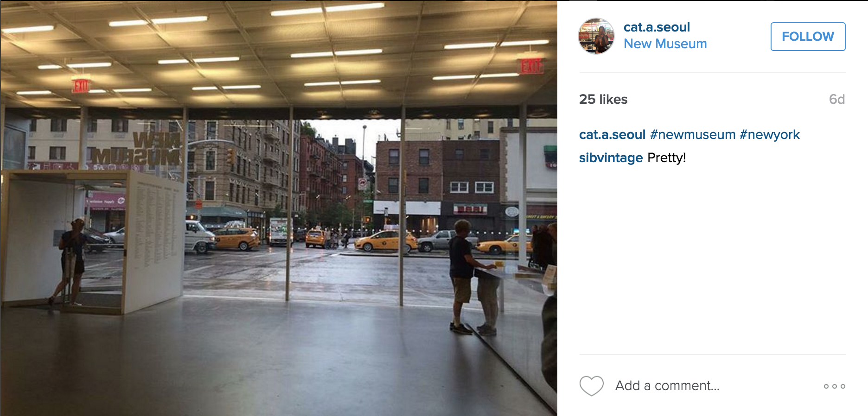The height and width of the screenshot is (416, 868).
Task: Open cat.a.seoul's profile picture
Action: 596,36
